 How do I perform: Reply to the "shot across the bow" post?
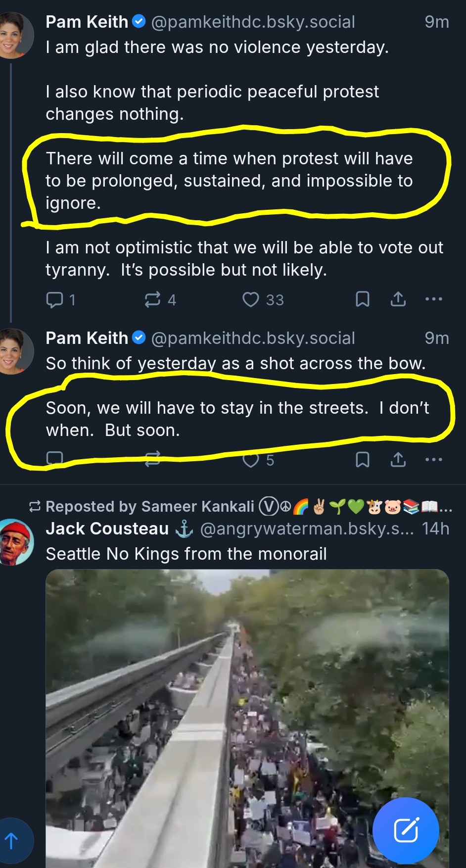click(54, 459)
